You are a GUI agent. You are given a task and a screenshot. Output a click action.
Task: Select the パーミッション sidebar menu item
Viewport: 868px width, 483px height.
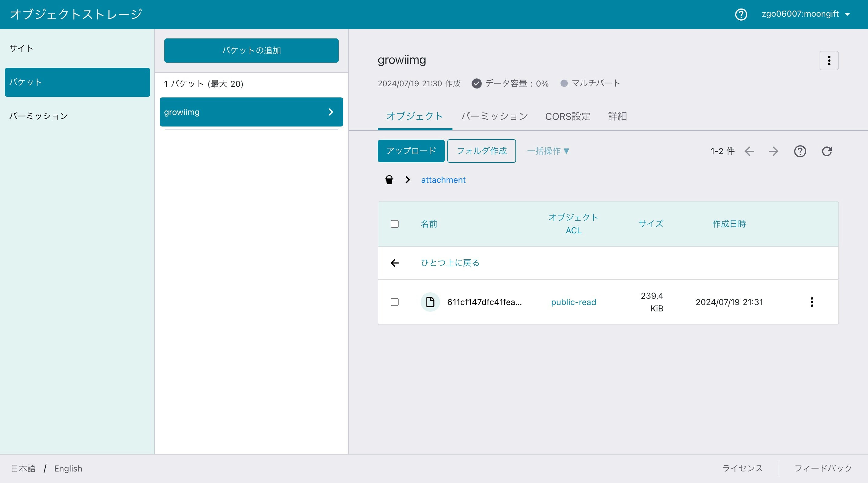coord(38,116)
